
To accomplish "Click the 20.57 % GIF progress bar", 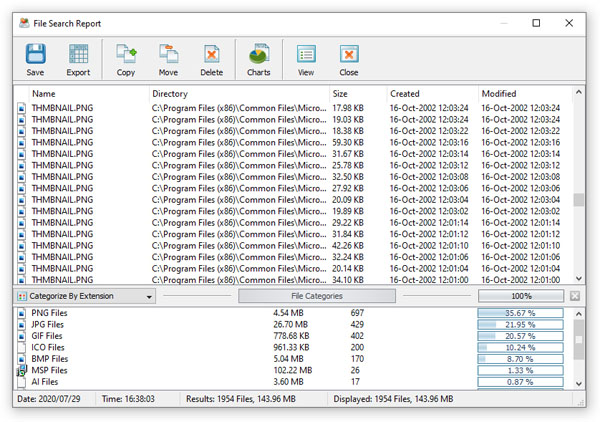I will [x=520, y=336].
